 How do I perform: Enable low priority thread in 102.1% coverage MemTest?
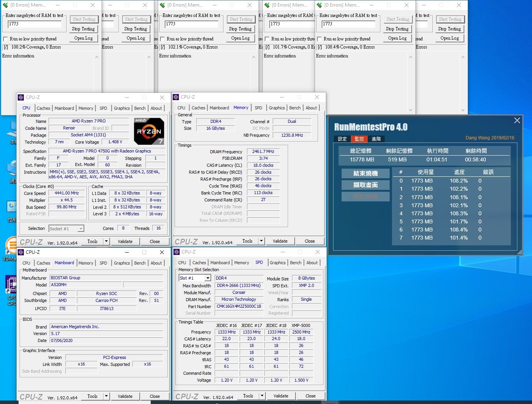[162, 39]
